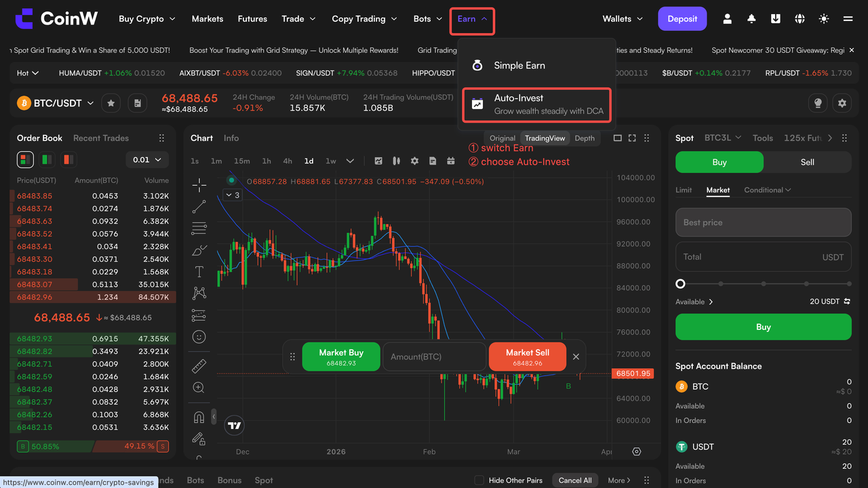Image resolution: width=868 pixels, height=488 pixels.
Task: Choose Auto-Invest from Earn menu
Action: 536,104
